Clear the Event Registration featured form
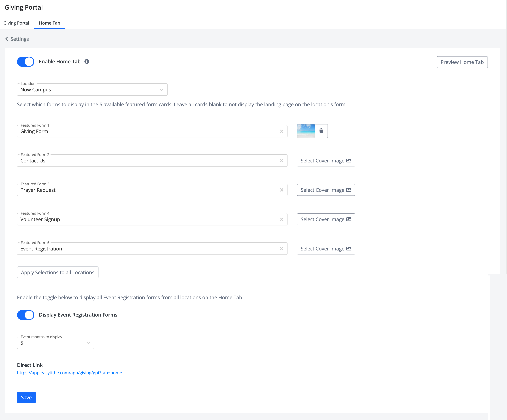The width and height of the screenshot is (507, 420). point(281,249)
